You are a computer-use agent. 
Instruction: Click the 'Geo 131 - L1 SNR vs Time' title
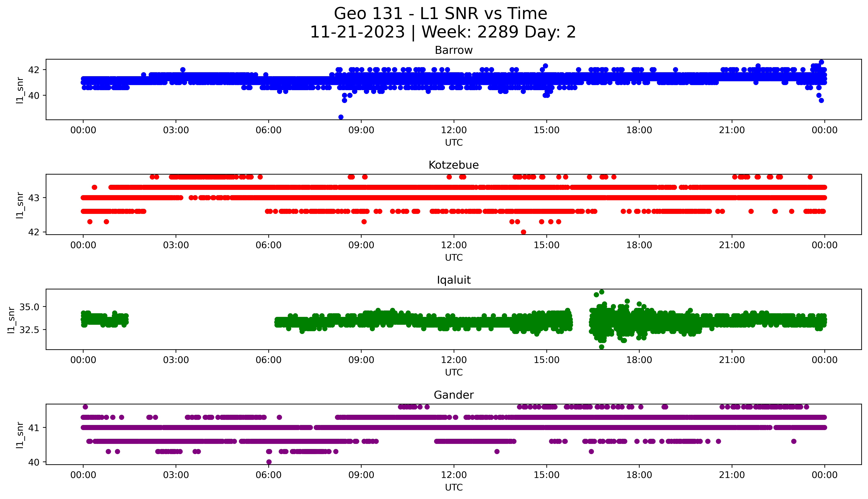440,14
